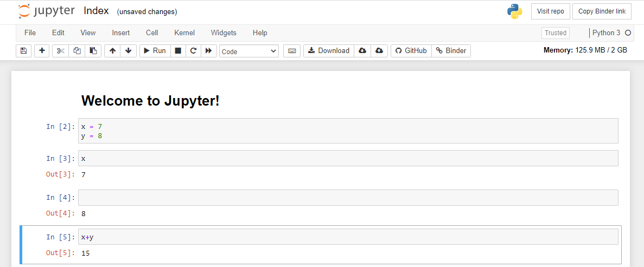Paste cells below icon
This screenshot has height=267, width=644.
[x=93, y=51]
